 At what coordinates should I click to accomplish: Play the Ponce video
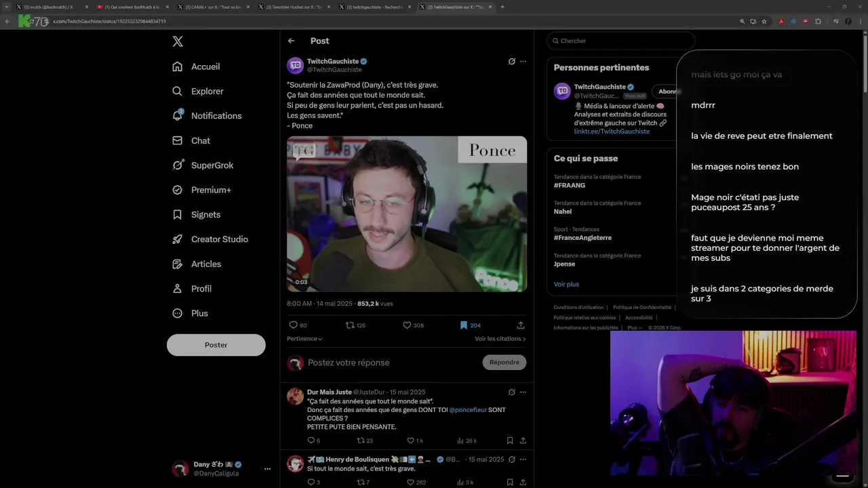[x=407, y=214]
